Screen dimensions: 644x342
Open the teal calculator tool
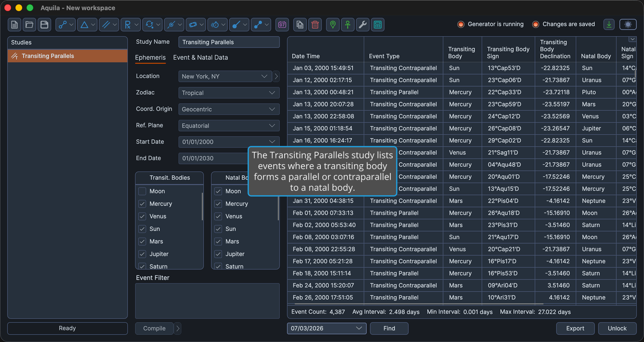pos(378,25)
